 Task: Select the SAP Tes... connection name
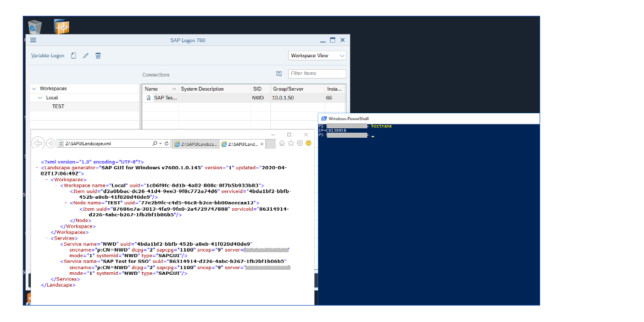tap(165, 98)
